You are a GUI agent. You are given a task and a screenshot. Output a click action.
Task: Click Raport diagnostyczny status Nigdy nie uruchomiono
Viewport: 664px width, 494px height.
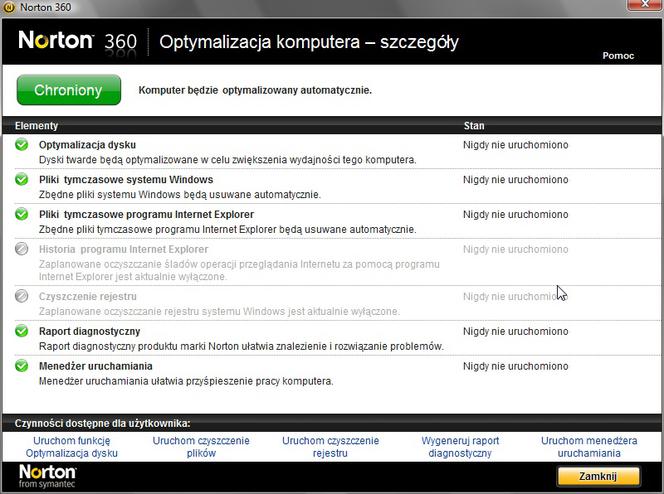515,331
